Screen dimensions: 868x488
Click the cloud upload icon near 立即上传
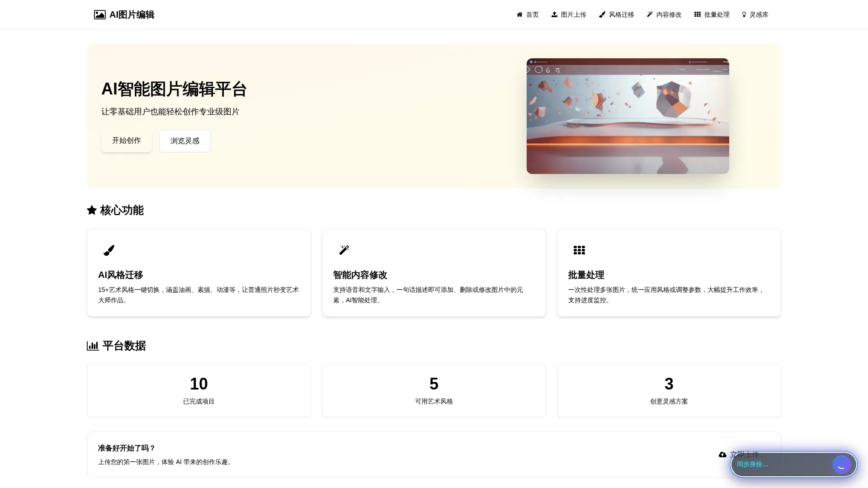pyautogui.click(x=722, y=455)
